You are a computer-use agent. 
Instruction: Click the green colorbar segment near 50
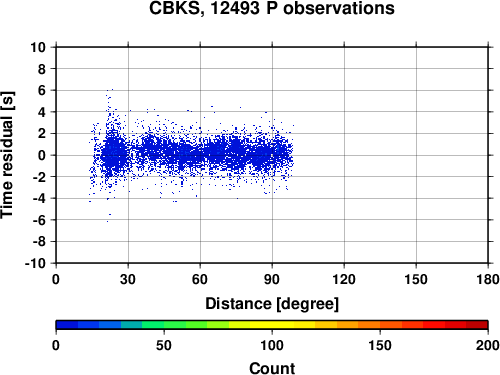[164, 325]
